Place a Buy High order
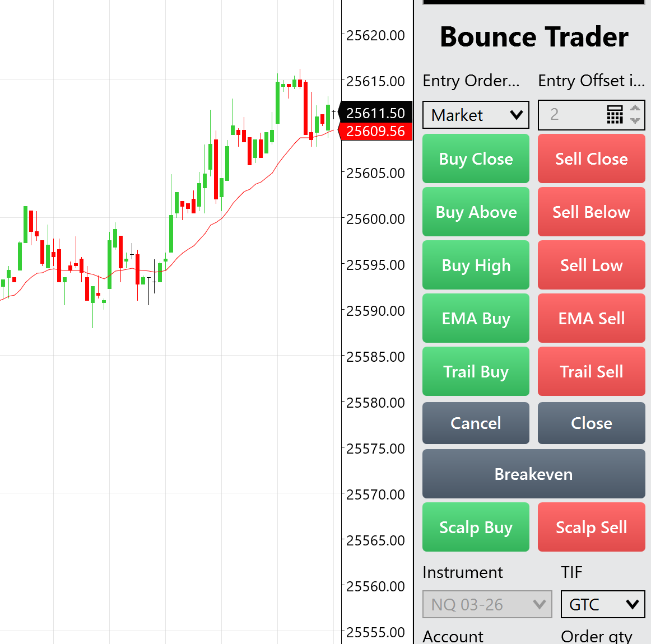This screenshot has height=644, width=651. [x=476, y=265]
